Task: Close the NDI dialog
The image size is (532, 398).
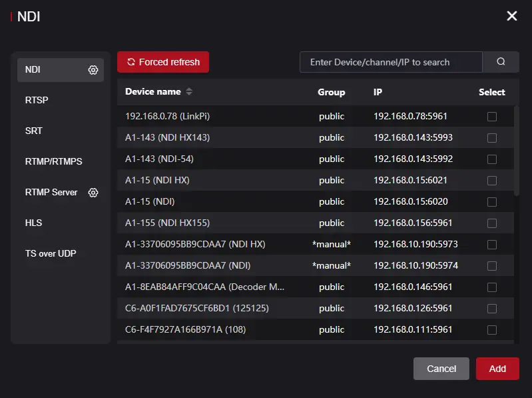Action: (511, 16)
